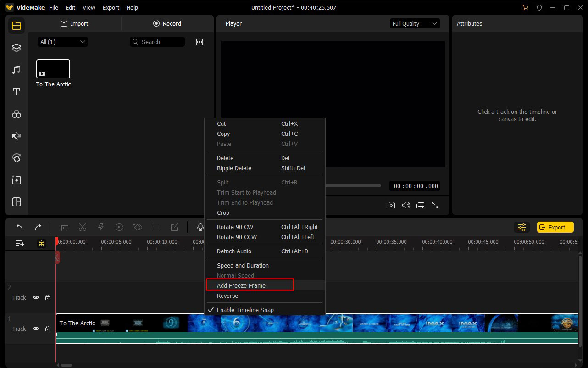Open the Transitions panel

[x=16, y=136]
